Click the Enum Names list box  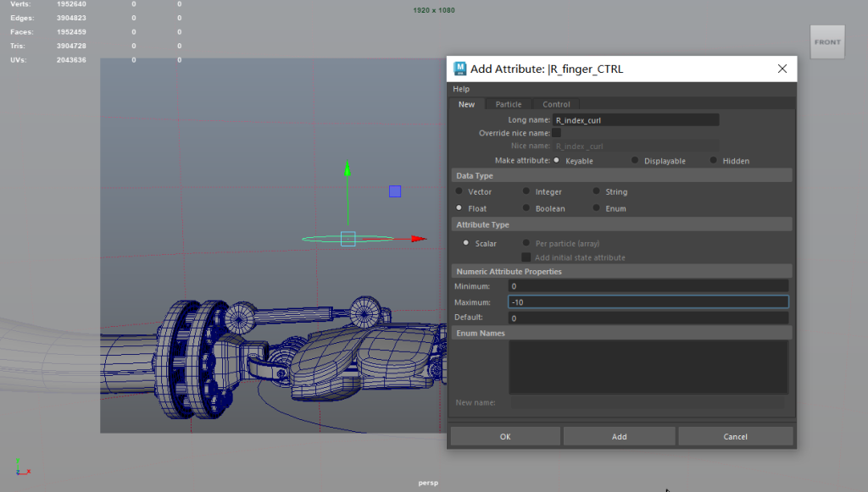(x=648, y=367)
